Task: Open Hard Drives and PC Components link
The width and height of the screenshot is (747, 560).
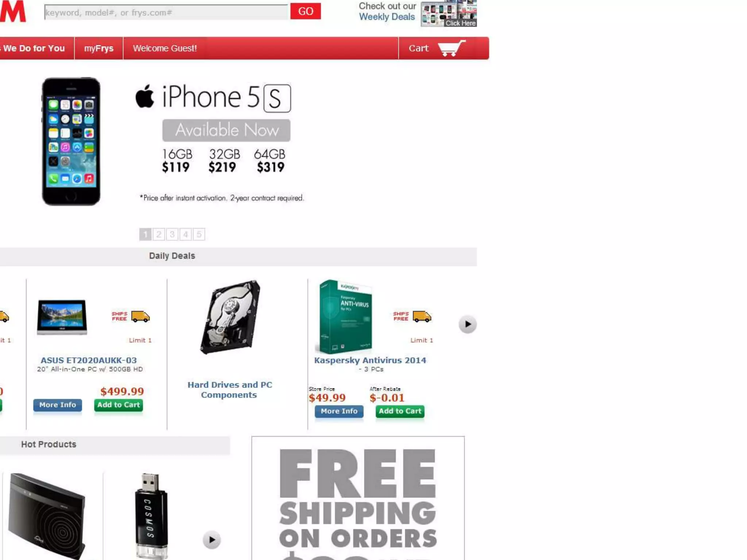Action: click(230, 390)
